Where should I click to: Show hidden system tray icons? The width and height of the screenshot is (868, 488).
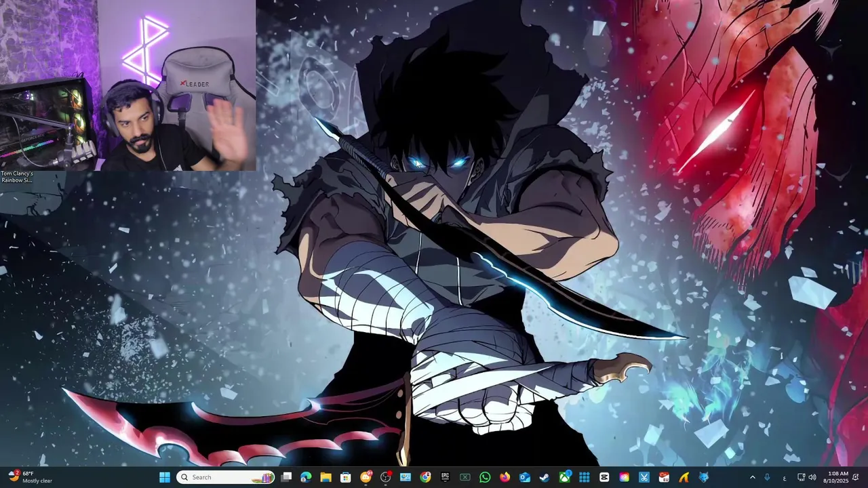[752, 477]
